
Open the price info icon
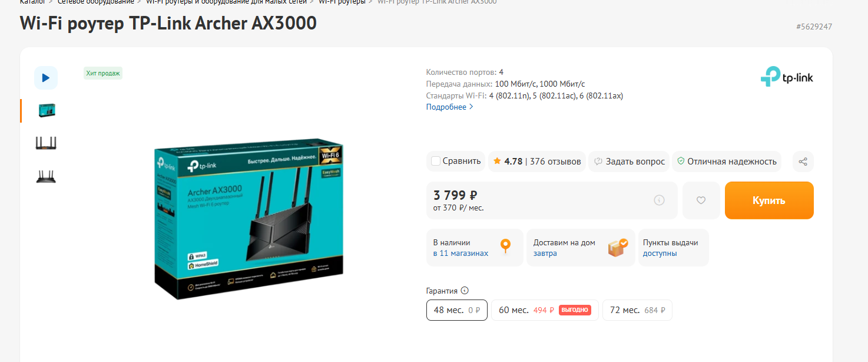coord(659,200)
